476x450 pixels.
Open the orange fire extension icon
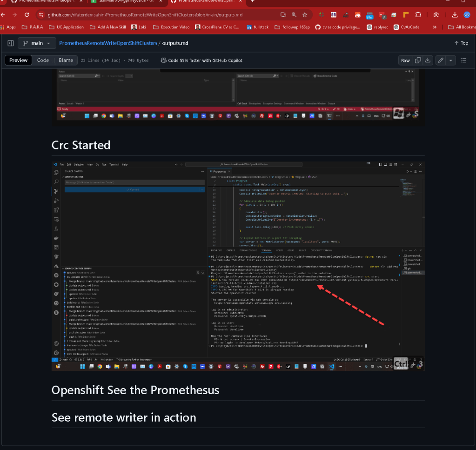[x=358, y=15]
